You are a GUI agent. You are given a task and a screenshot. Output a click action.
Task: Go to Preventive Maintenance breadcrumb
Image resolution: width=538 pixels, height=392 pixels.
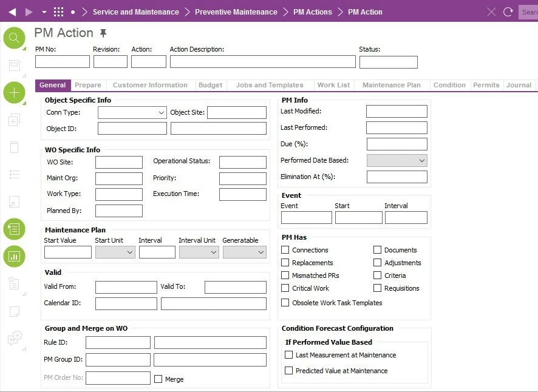point(236,12)
